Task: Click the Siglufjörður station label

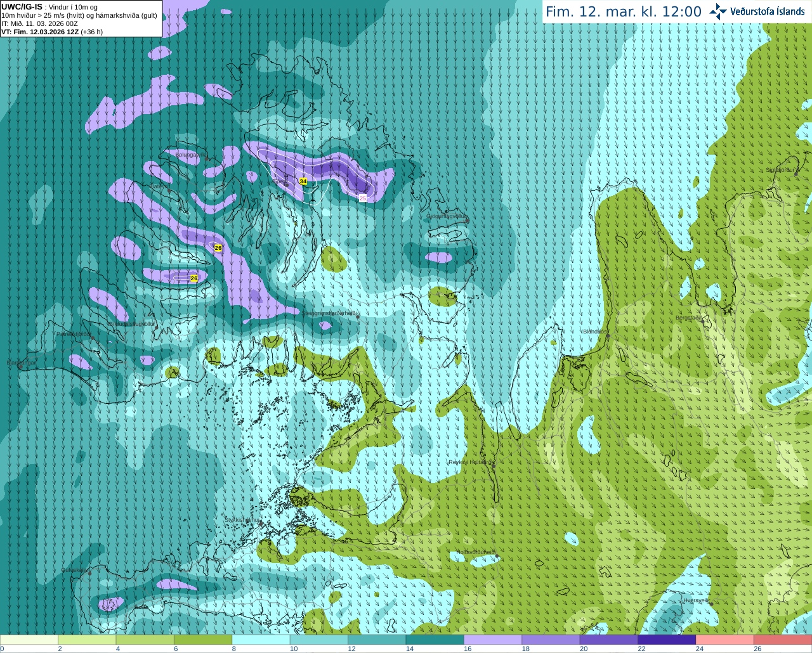Action: pyautogui.click(x=780, y=170)
